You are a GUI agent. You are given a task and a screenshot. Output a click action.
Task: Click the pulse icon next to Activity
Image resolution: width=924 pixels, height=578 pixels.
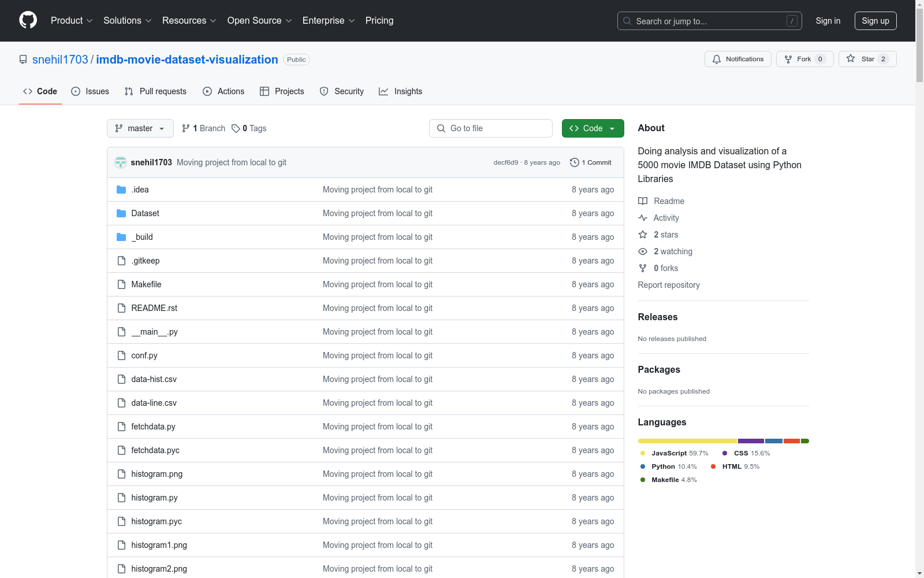point(643,218)
